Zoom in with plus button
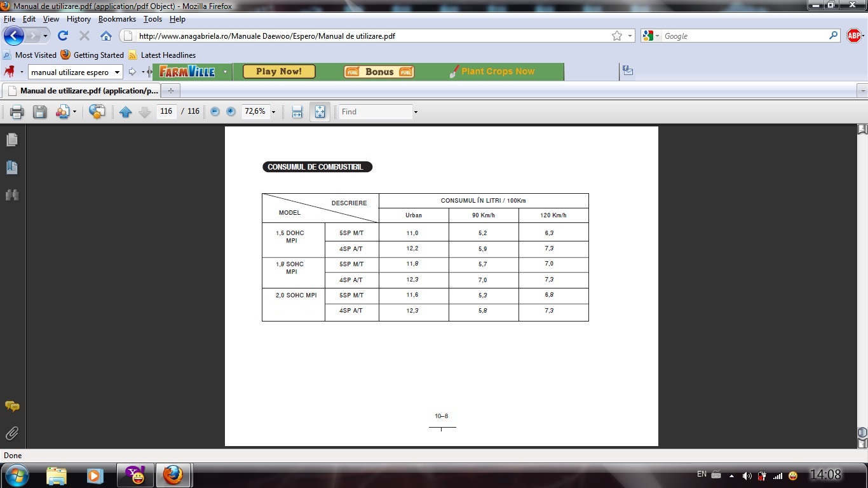 tap(231, 112)
